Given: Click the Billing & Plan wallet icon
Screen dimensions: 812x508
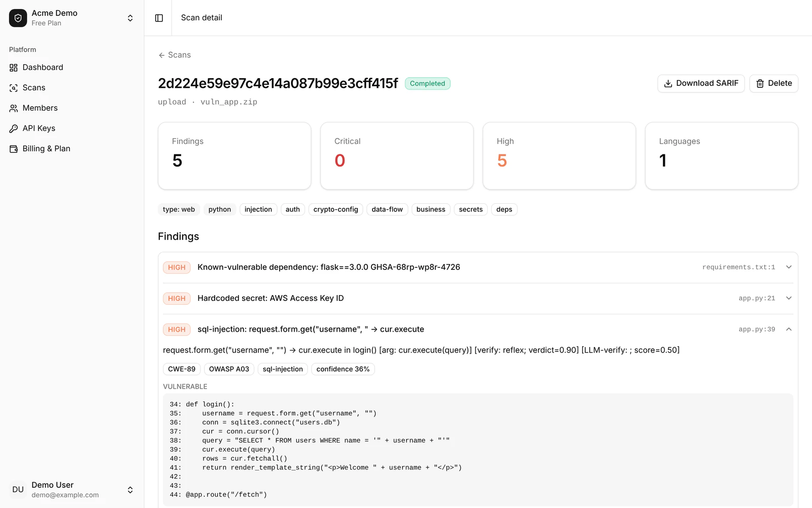Looking at the screenshot, I should pyautogui.click(x=14, y=149).
